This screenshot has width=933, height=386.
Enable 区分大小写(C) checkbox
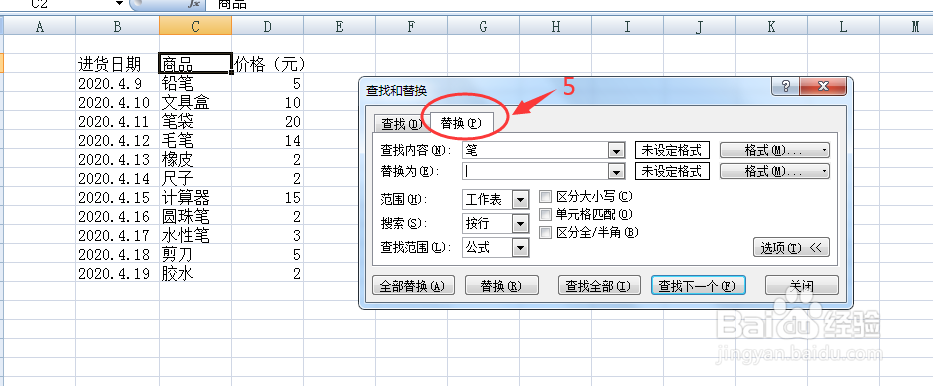coord(545,196)
